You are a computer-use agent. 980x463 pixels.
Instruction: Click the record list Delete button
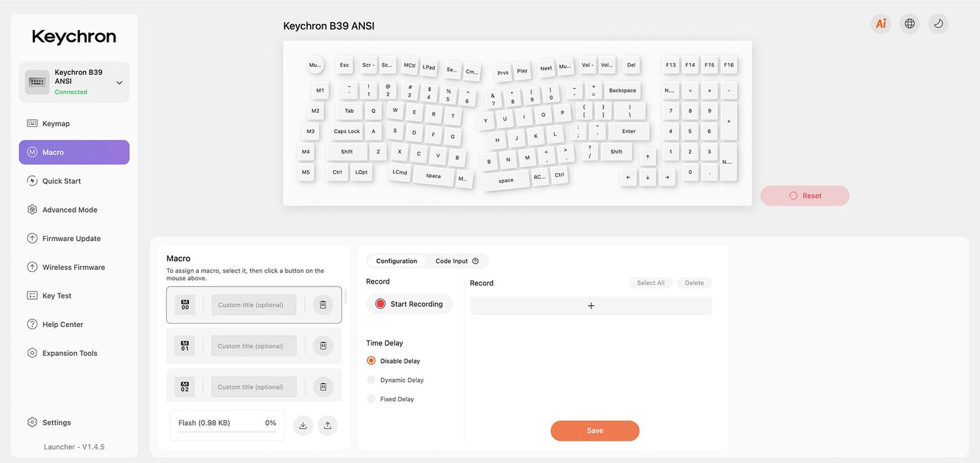click(x=694, y=283)
